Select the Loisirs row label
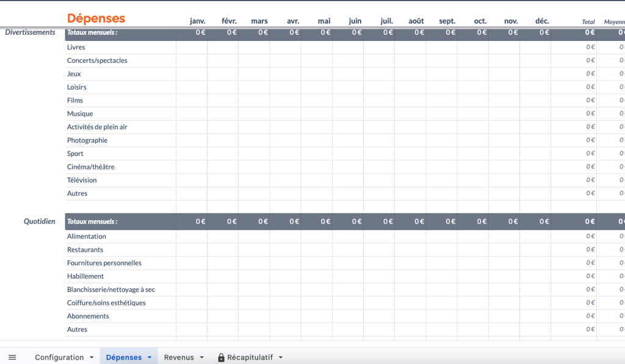 click(76, 87)
